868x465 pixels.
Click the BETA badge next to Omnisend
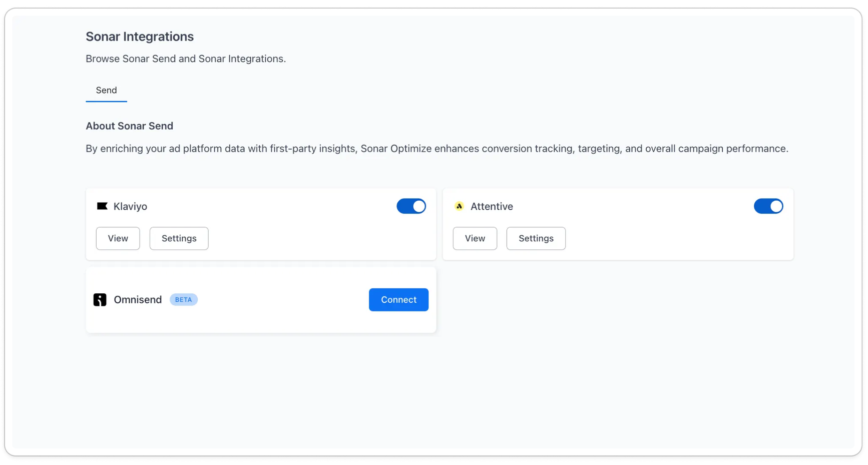point(184,300)
